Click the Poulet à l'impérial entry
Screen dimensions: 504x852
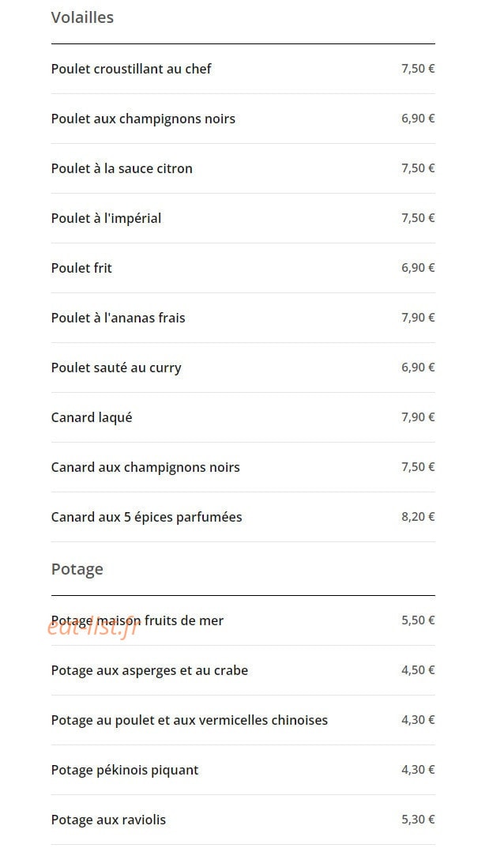point(243,218)
